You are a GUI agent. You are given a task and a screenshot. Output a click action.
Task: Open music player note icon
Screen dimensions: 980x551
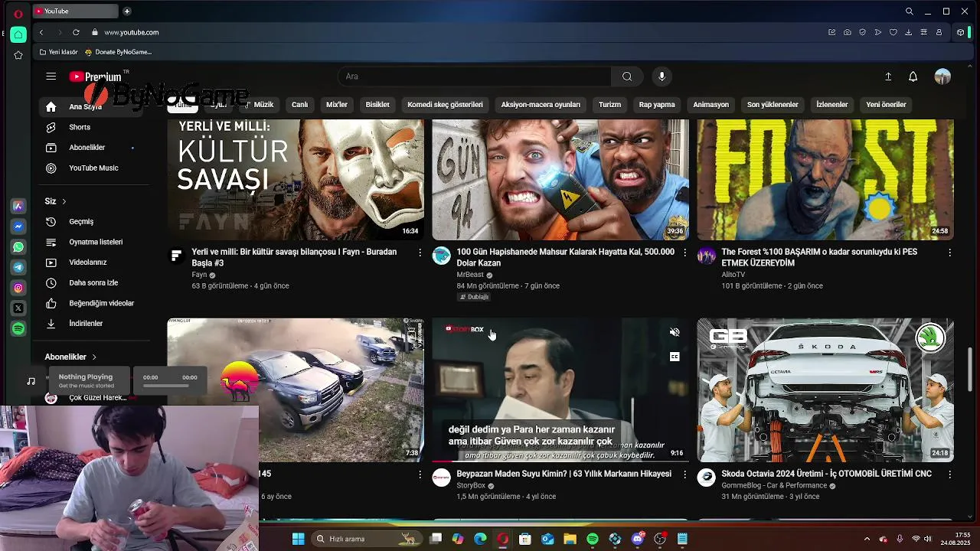coord(31,380)
